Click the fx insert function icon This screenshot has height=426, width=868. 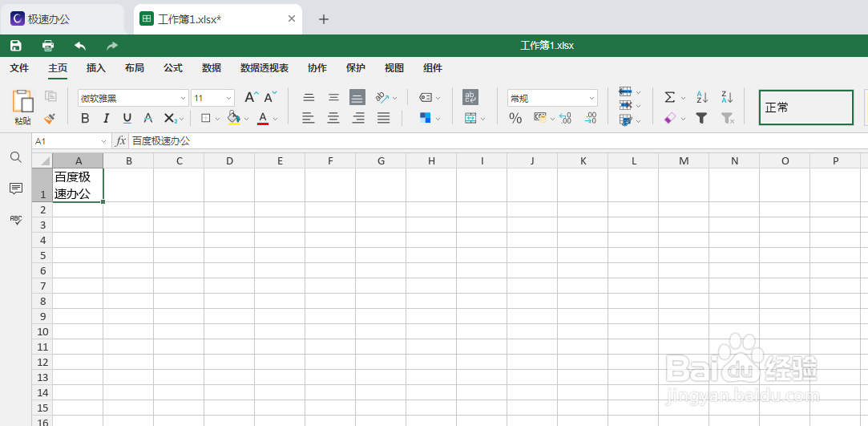[x=120, y=141]
